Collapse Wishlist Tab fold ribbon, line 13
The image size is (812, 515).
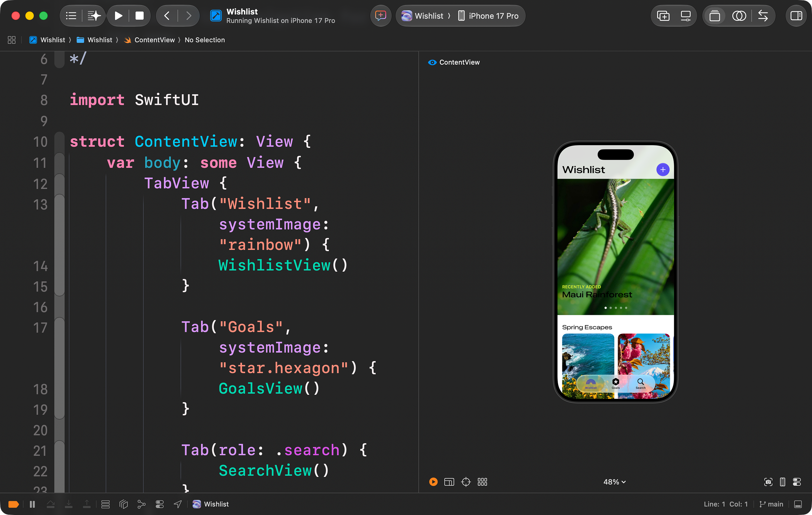click(59, 245)
